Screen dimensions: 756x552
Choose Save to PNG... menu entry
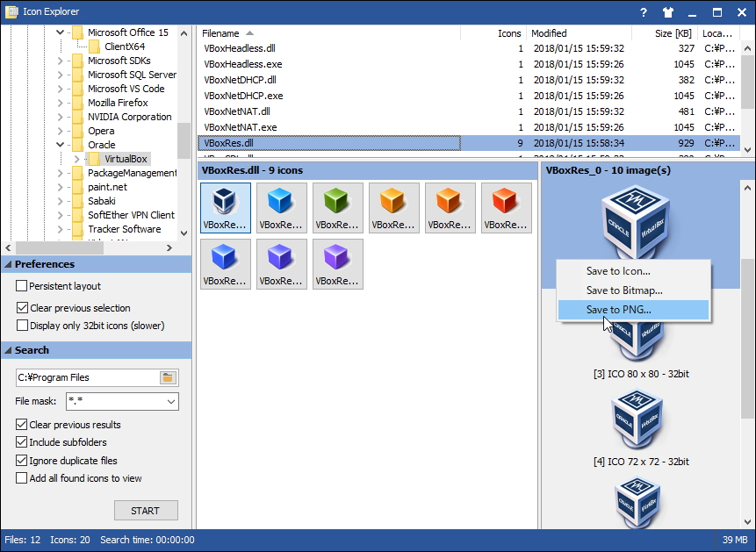pyautogui.click(x=634, y=310)
